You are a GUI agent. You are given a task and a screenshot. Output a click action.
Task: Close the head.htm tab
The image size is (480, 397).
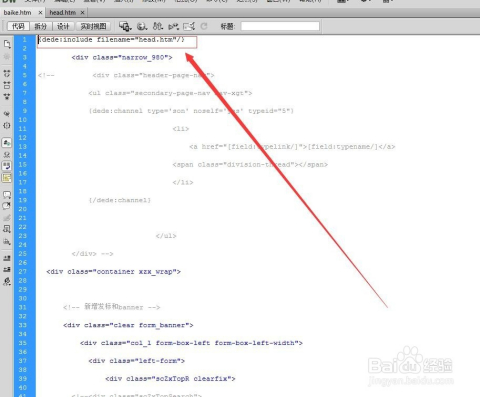[x=82, y=13]
